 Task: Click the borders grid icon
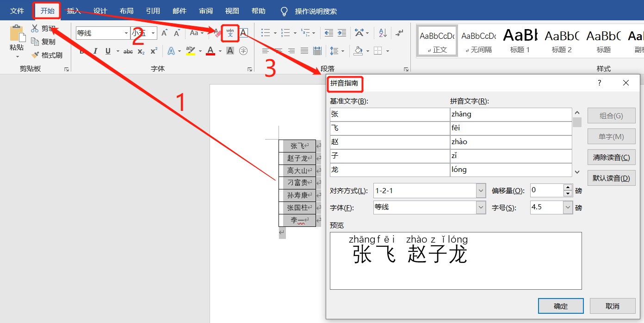[x=378, y=51]
